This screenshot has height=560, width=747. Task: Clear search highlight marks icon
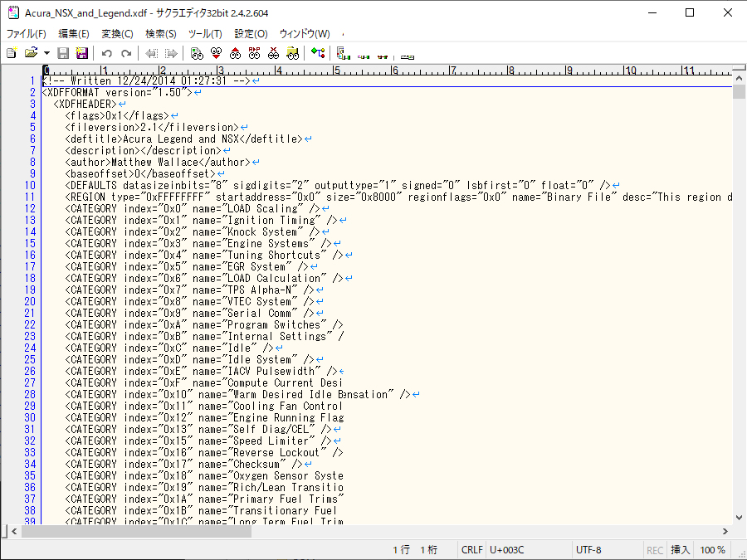coord(273,53)
